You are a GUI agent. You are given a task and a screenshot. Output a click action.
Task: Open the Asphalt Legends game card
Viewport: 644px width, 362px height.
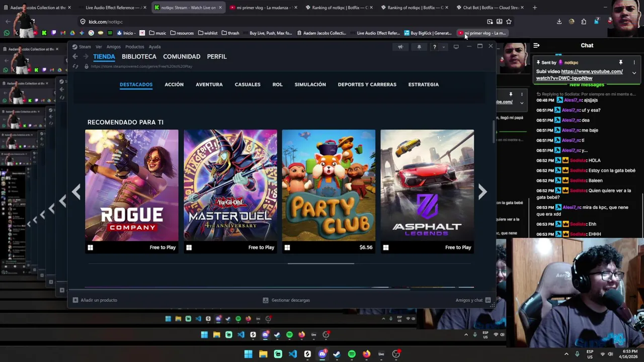(427, 191)
